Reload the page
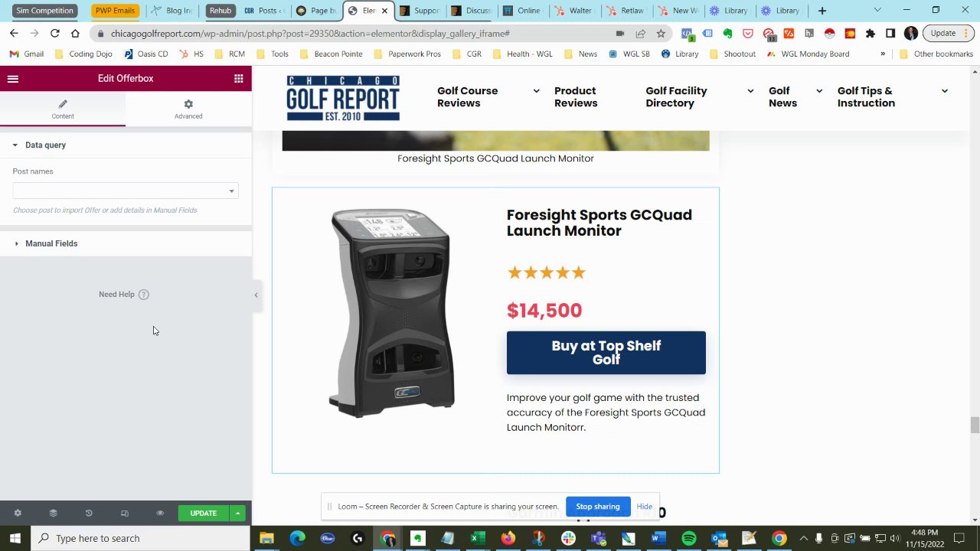The height and width of the screenshot is (551, 980). pos(54,34)
